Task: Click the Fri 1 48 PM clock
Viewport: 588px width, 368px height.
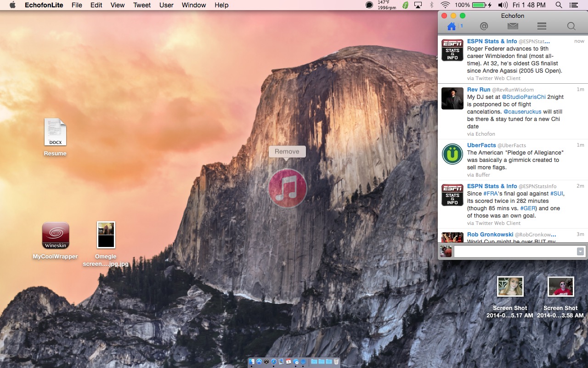Action: (529, 5)
